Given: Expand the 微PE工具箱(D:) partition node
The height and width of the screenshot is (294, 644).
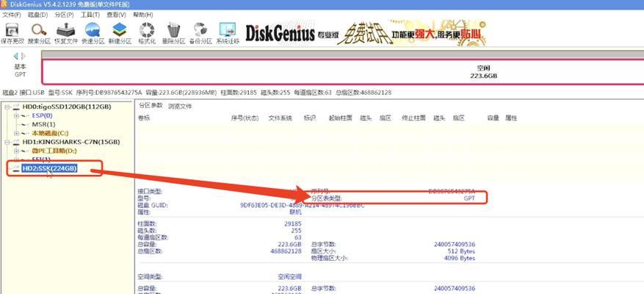Looking at the screenshot, I should 16,151.
